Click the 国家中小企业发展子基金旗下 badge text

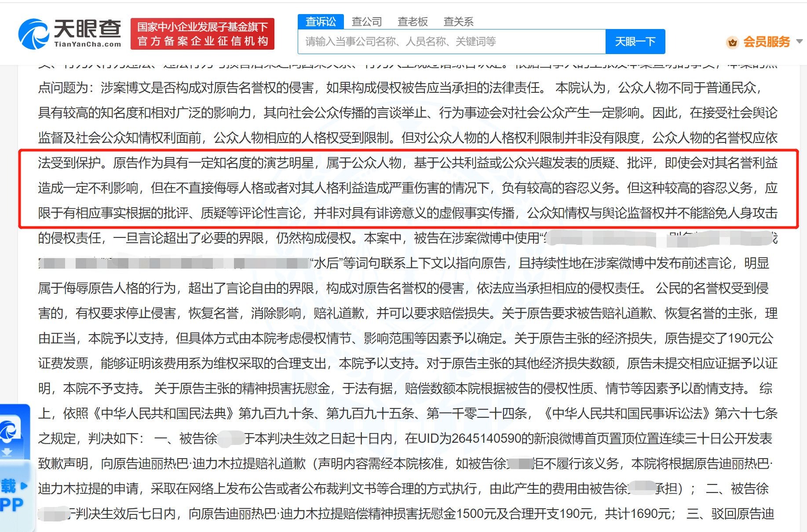coord(202,26)
